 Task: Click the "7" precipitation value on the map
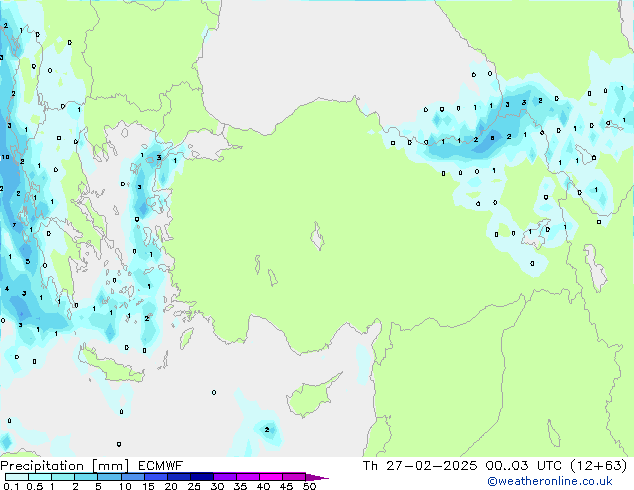[14, 225]
